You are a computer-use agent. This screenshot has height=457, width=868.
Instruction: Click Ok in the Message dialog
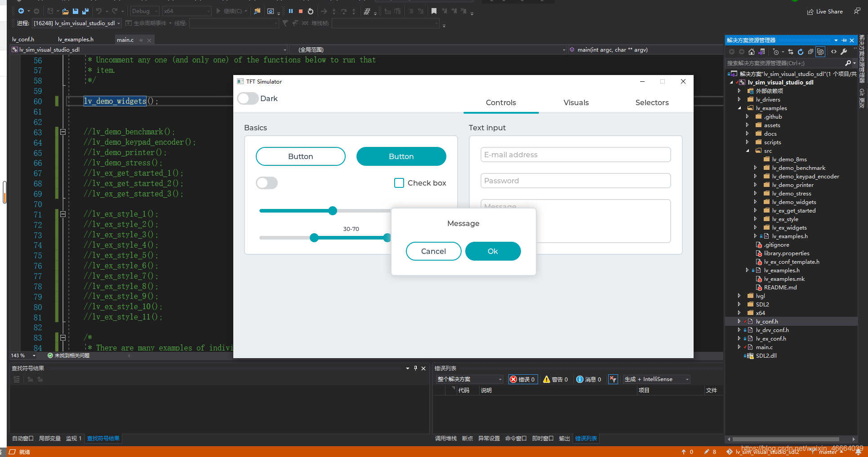click(493, 251)
